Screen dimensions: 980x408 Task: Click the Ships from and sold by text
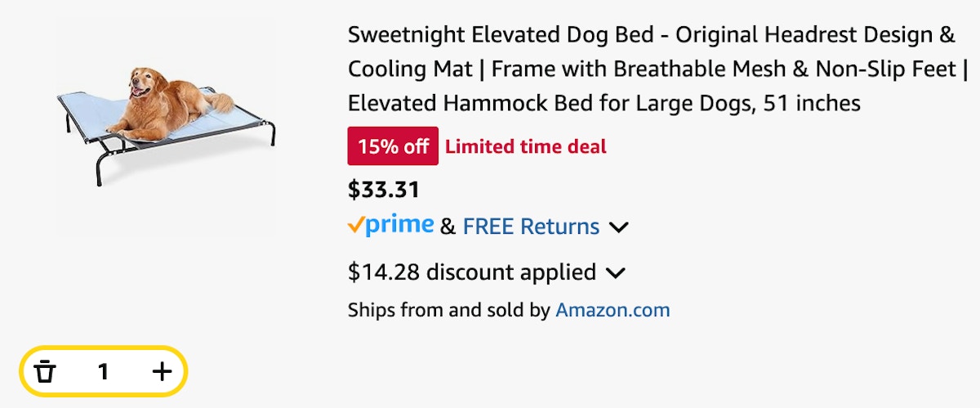pos(449,311)
